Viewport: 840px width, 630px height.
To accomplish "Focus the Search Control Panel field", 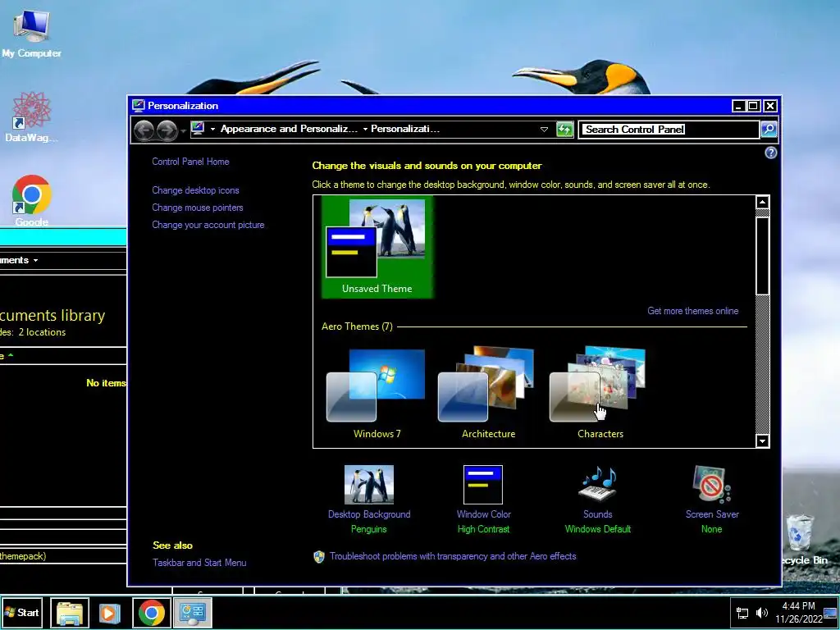I will 668,129.
